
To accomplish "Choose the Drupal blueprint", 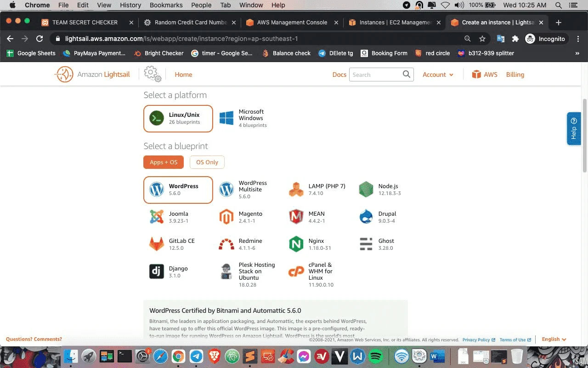I will click(x=378, y=217).
